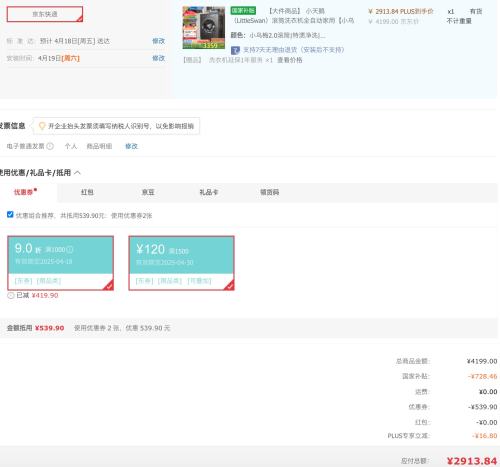
Task: Click the 个人 invoice title text
Action: click(x=71, y=146)
